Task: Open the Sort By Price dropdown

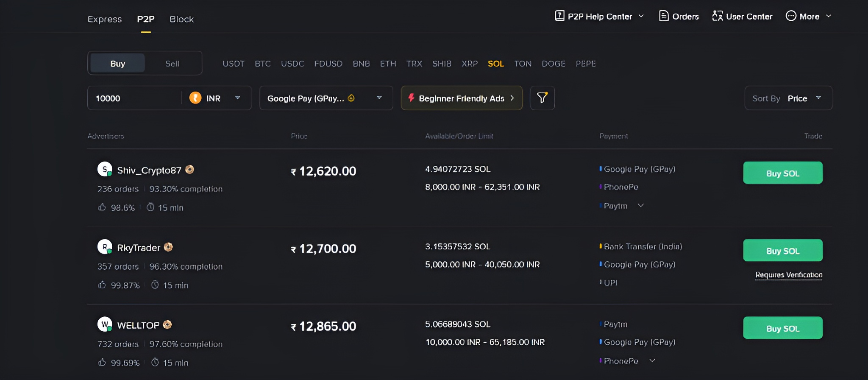Action: (788, 98)
